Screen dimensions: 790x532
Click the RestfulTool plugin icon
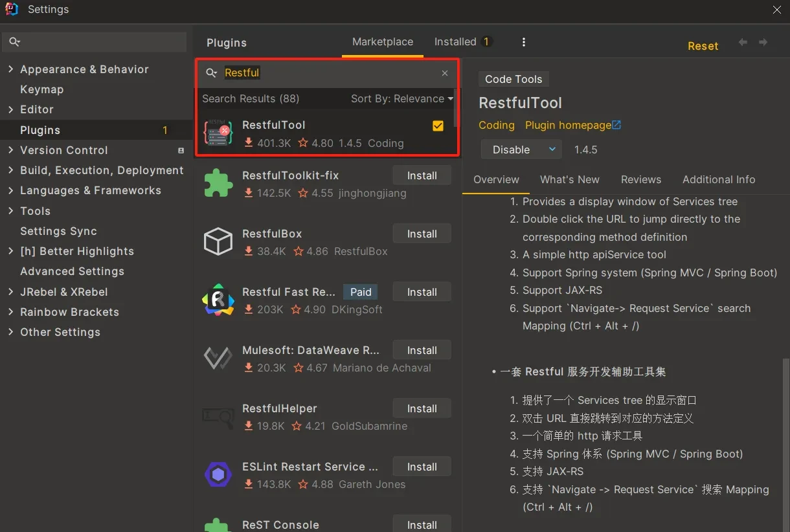tap(218, 133)
